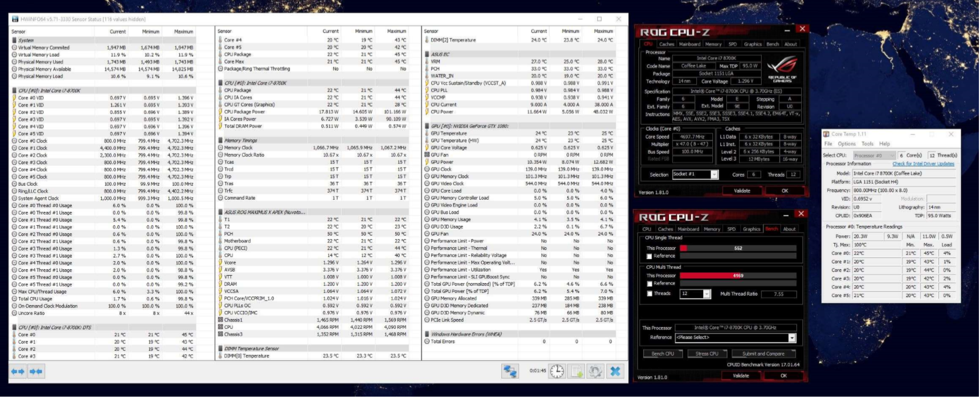Open SPD tab in CPU-Z processor window

732,44
